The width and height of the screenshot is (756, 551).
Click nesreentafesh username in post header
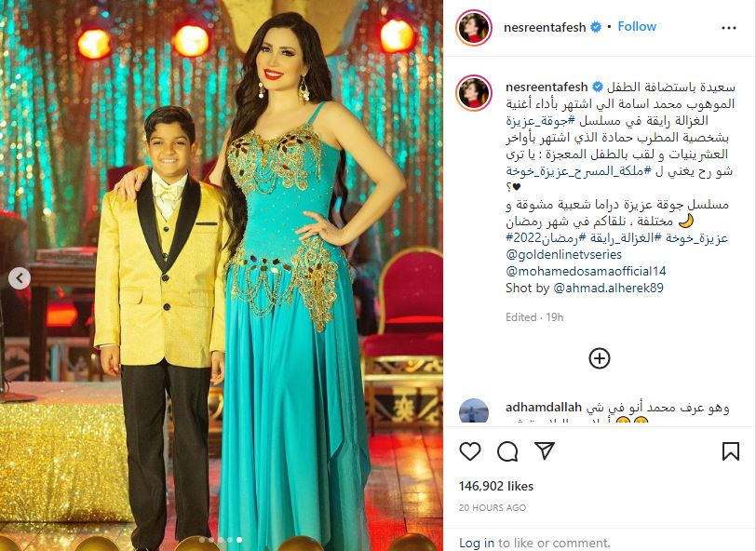545,28
